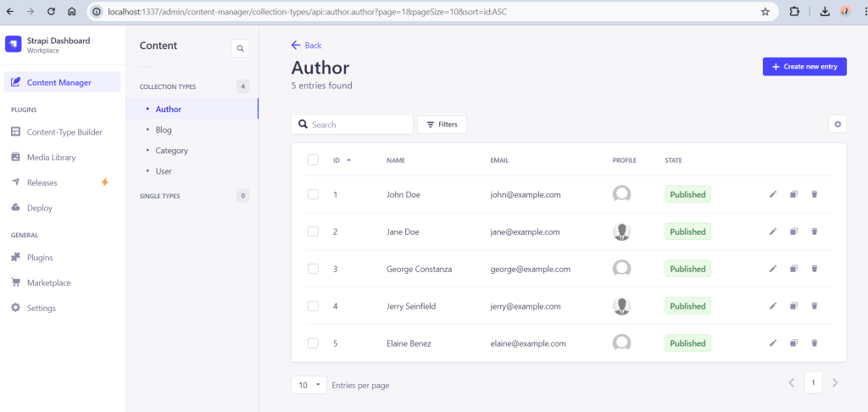
Task: Duplicate the Jane Doe entry
Action: tap(793, 231)
